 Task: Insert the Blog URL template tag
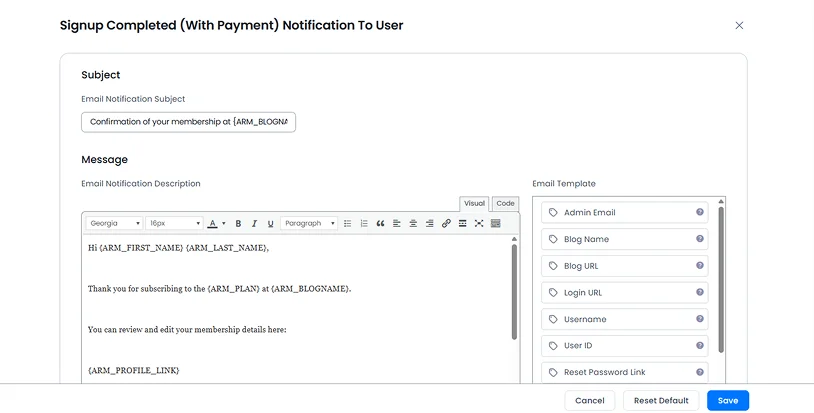point(625,266)
